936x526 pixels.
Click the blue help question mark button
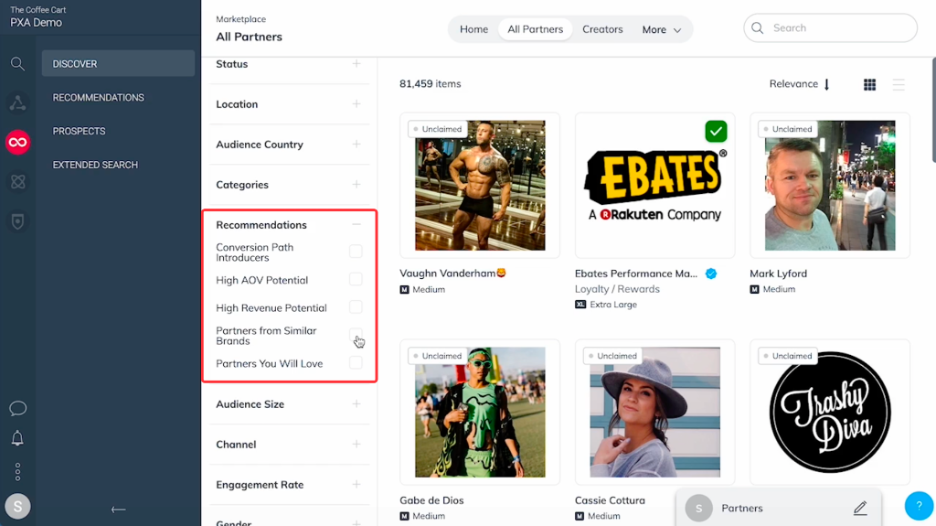(919, 506)
